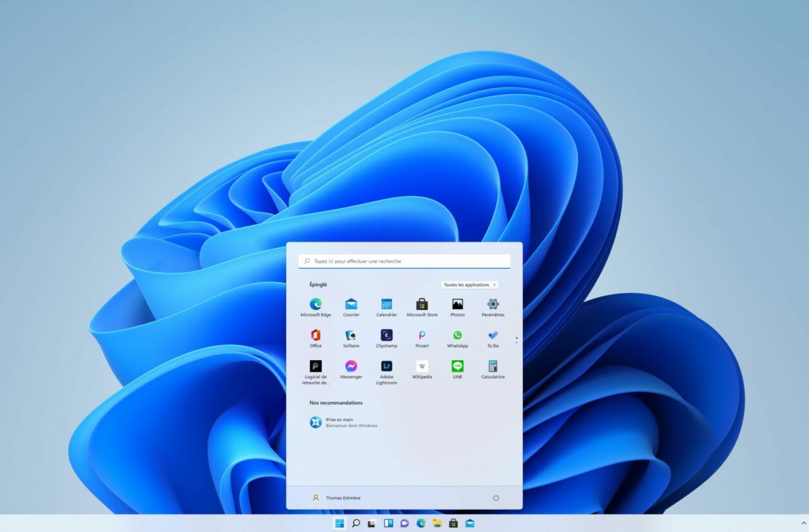Launch the Messenger app

[351, 369]
